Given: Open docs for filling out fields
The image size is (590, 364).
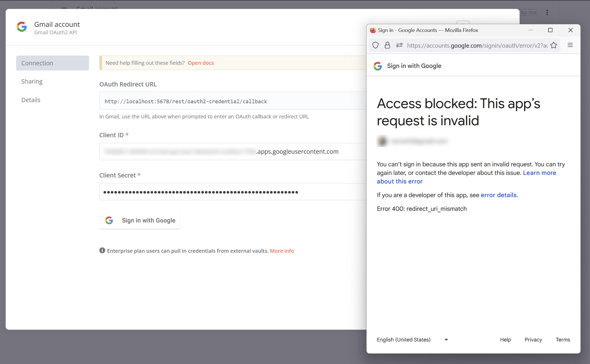Looking at the screenshot, I should pyautogui.click(x=201, y=63).
